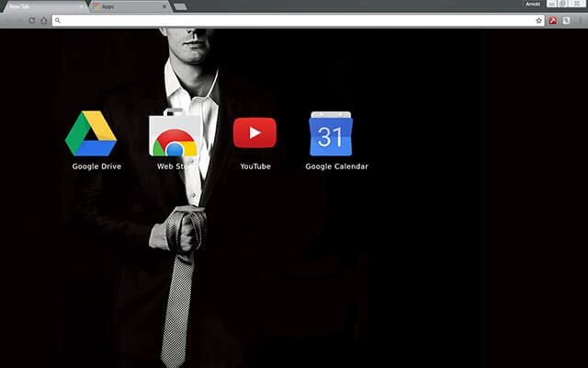Open a new tab with the new-tab button

180,6
